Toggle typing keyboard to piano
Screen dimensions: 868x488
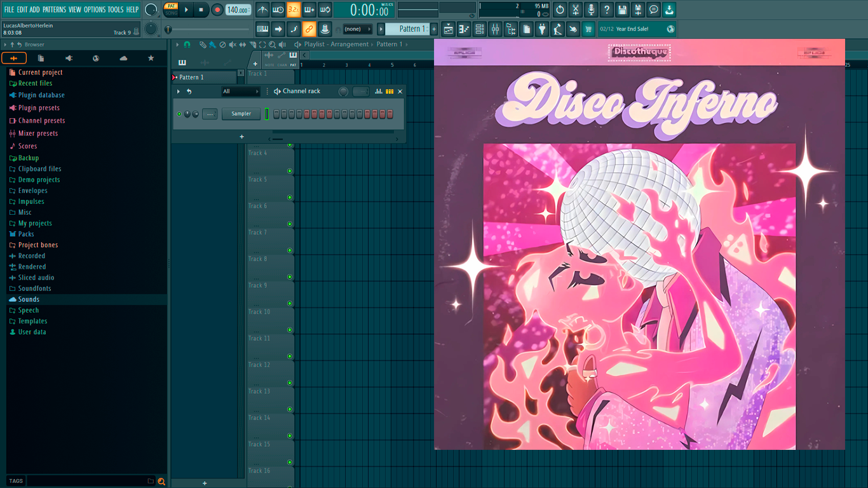tap(262, 29)
